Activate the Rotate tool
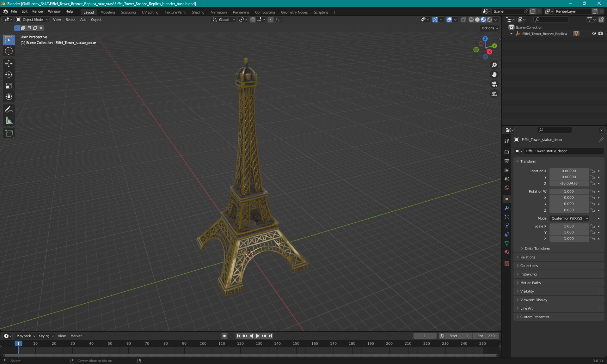This screenshot has height=364, width=607. [9, 75]
